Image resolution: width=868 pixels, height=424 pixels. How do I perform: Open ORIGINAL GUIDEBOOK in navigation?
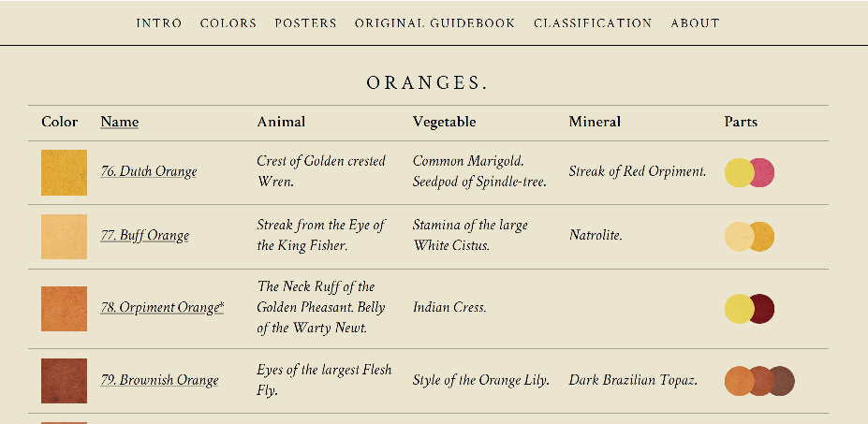(x=434, y=23)
